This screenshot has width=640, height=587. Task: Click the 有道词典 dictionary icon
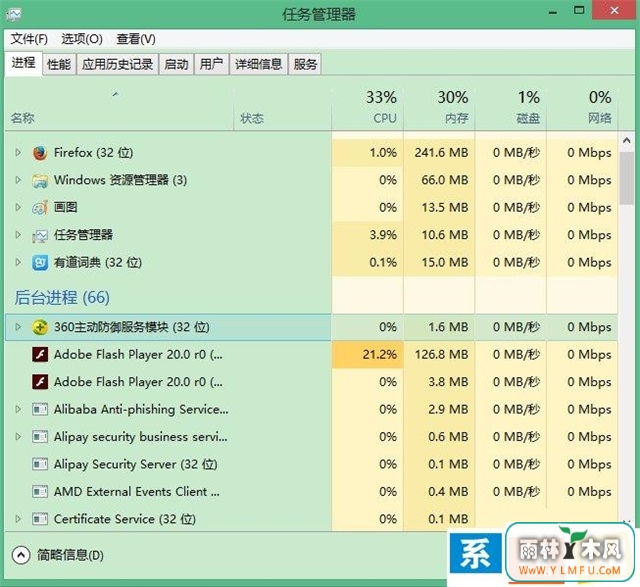[x=40, y=262]
